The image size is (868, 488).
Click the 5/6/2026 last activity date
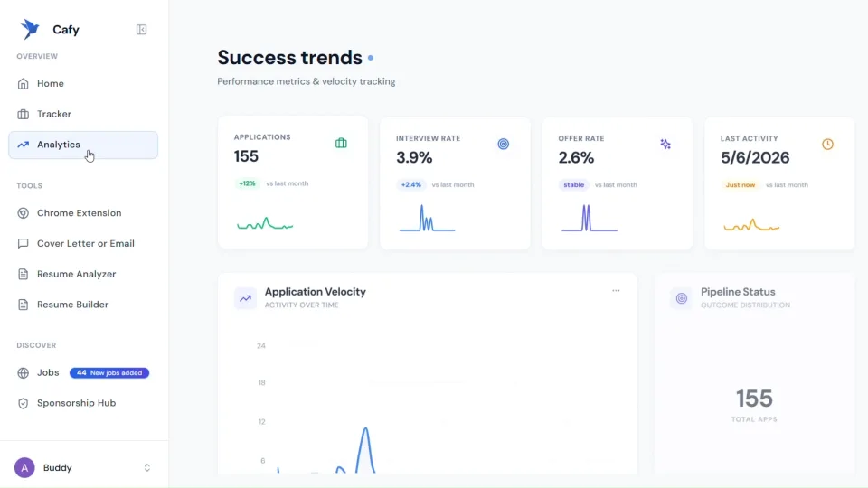tap(755, 157)
